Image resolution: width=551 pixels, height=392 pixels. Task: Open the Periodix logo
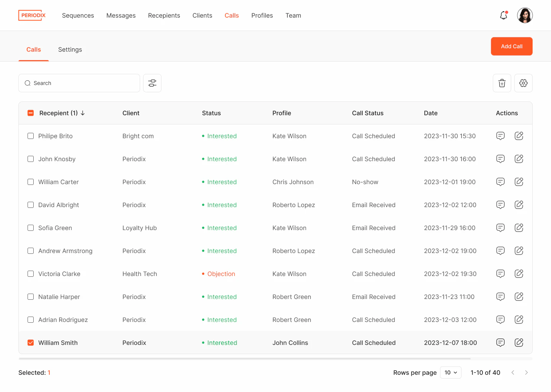(x=32, y=15)
